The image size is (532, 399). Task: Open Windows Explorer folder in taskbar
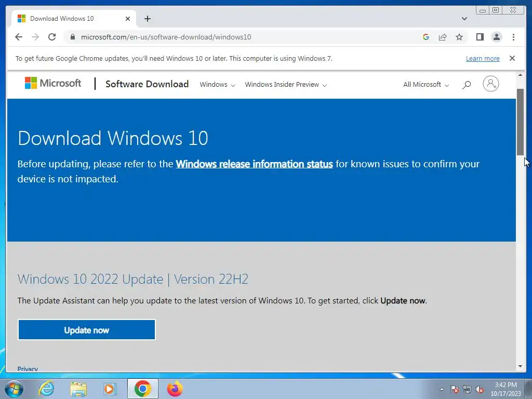[78, 389]
